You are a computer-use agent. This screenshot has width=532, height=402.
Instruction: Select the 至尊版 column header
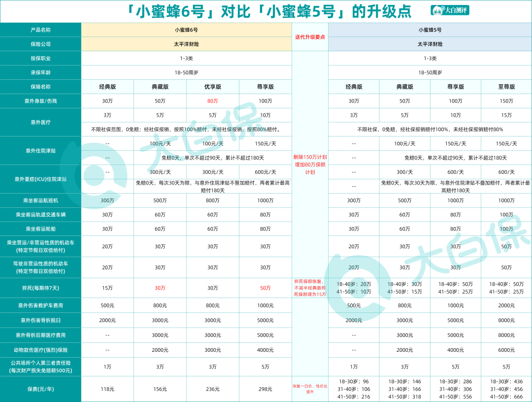pyautogui.click(x=506, y=87)
